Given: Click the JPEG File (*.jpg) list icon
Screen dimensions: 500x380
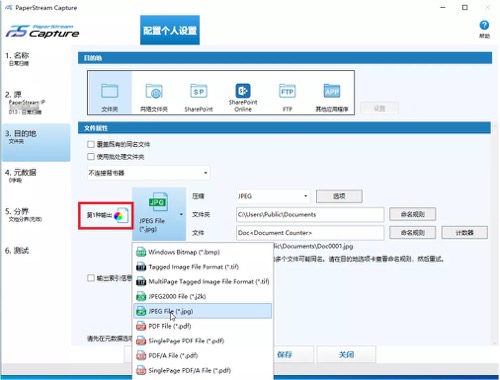Looking at the screenshot, I should [x=141, y=311].
